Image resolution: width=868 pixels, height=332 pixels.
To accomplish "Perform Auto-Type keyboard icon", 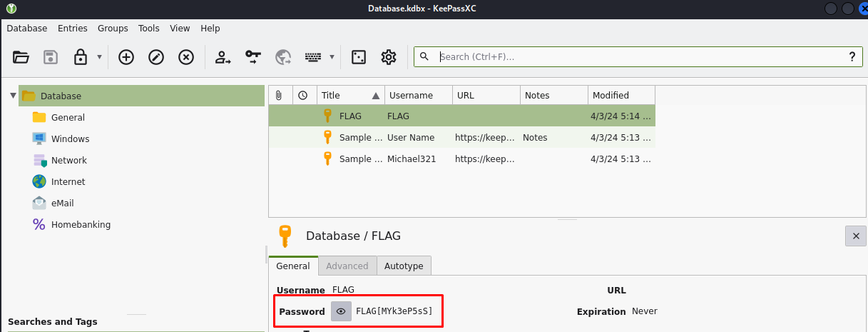I will pyautogui.click(x=313, y=57).
